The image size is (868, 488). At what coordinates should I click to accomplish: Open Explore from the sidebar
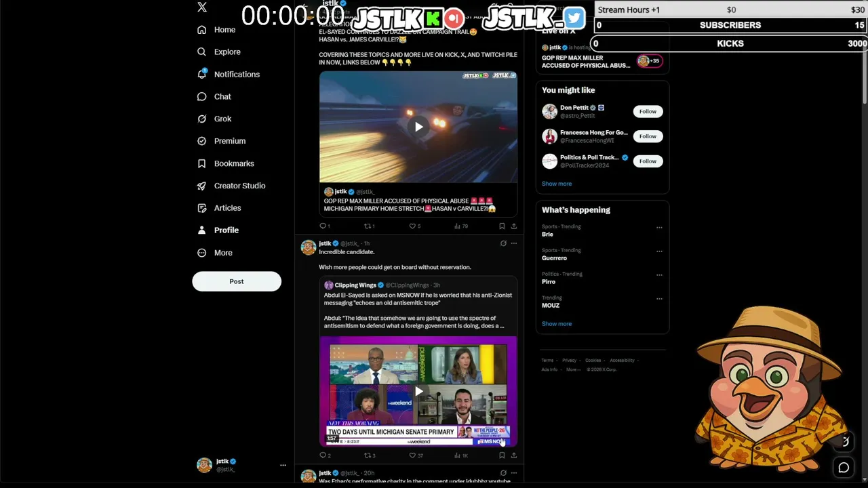coord(218,52)
